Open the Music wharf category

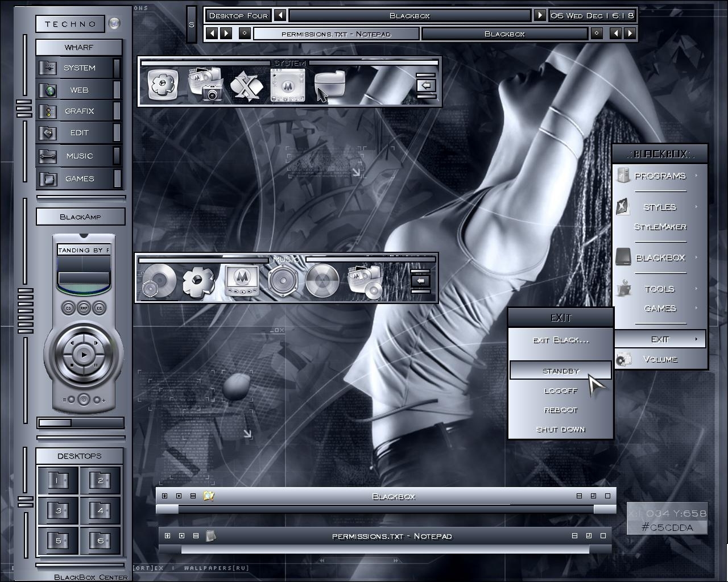78,156
